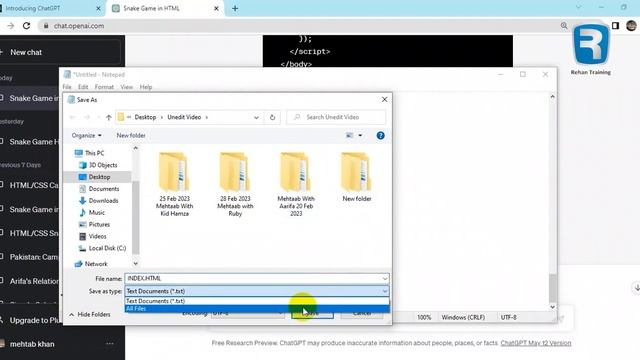Open Notepad File menu
Image resolution: width=640 pixels, height=360 pixels.
[x=67, y=87]
